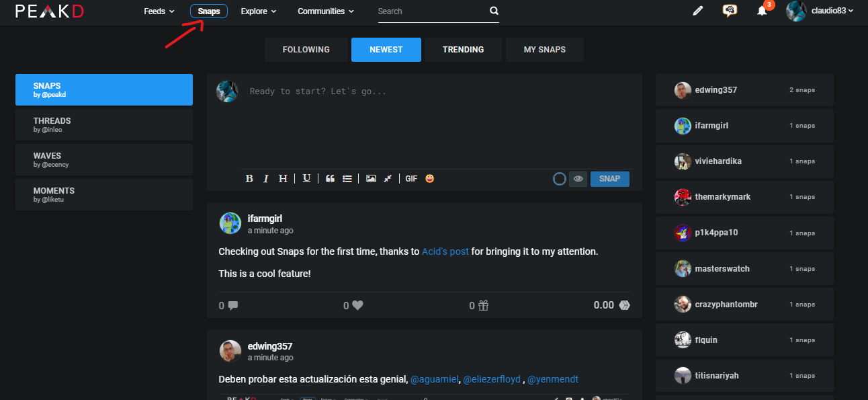Expand the Communities dropdown menu
Screen dimensions: 868x400
tap(326, 11)
